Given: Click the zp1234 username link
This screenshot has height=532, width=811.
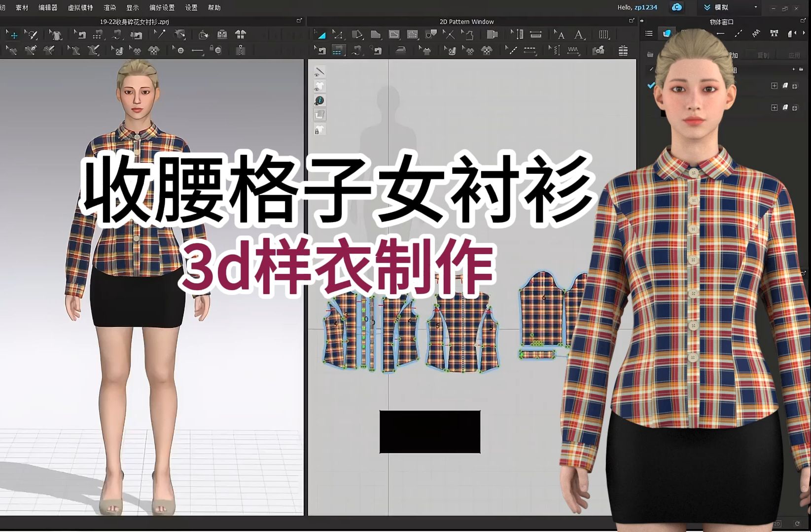Looking at the screenshot, I should 646,7.
